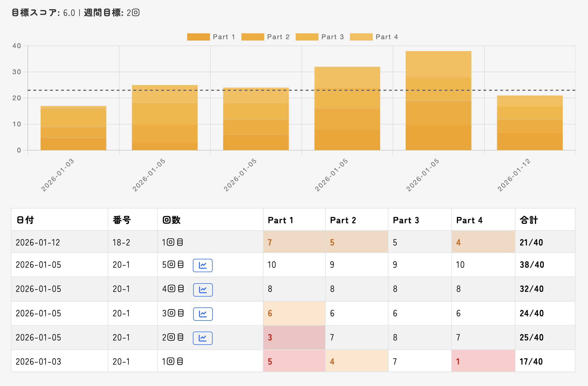
Task: Click the 38/40 total score cell
Action: pos(532,265)
